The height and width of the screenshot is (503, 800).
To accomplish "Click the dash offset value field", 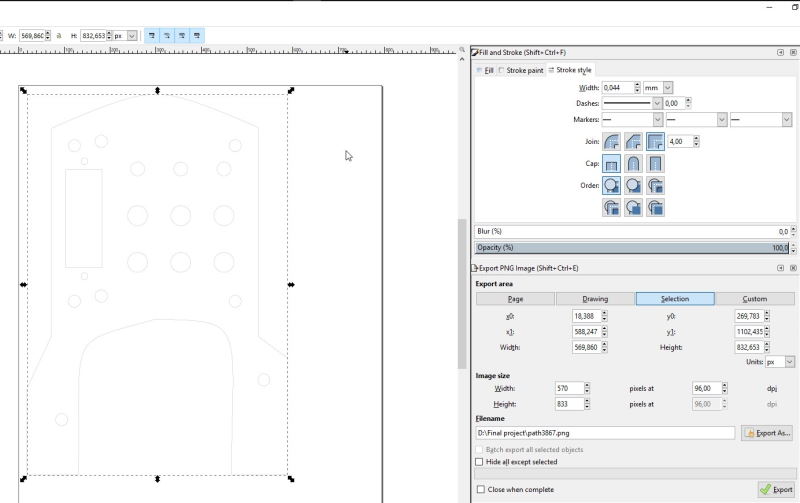I will click(x=674, y=103).
